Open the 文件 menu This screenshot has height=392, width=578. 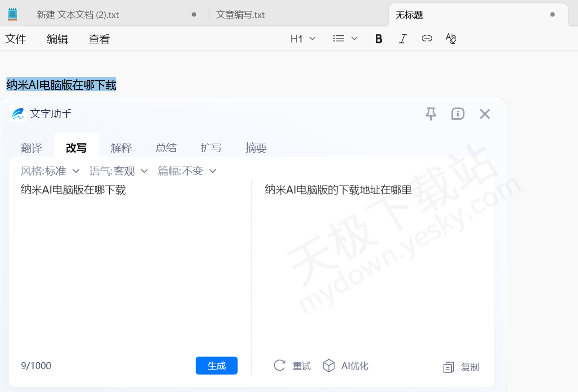[x=15, y=39]
